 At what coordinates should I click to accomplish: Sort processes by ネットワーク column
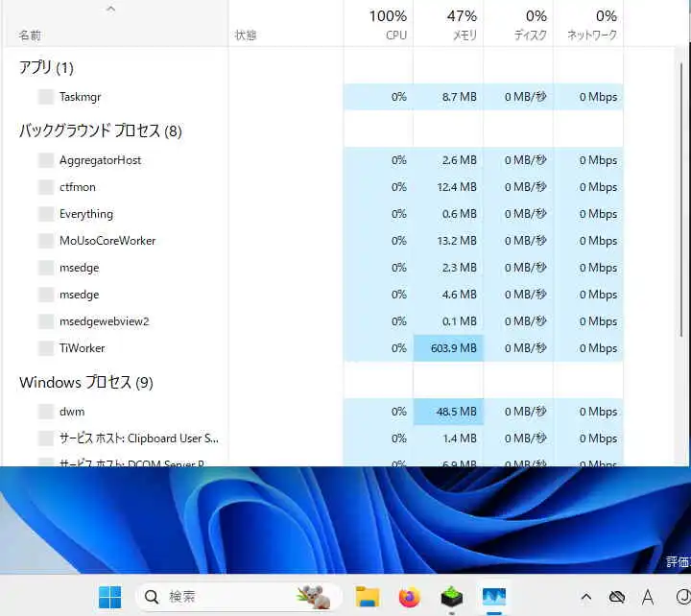588,25
